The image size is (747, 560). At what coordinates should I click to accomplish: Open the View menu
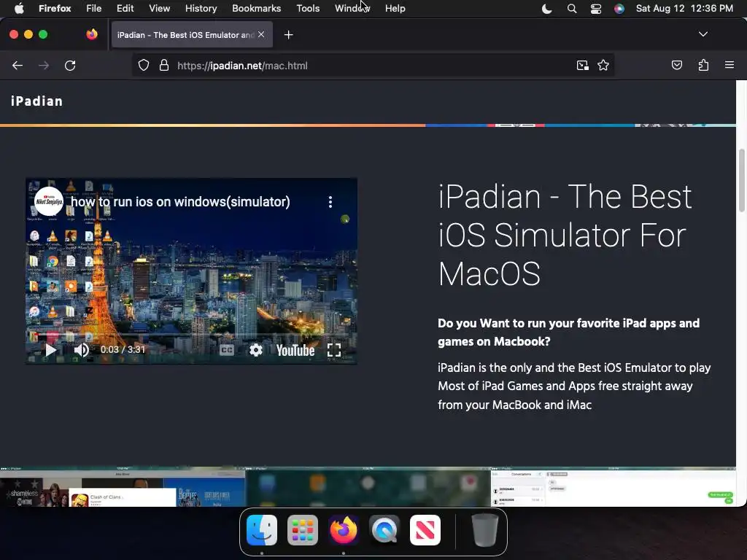pyautogui.click(x=159, y=8)
